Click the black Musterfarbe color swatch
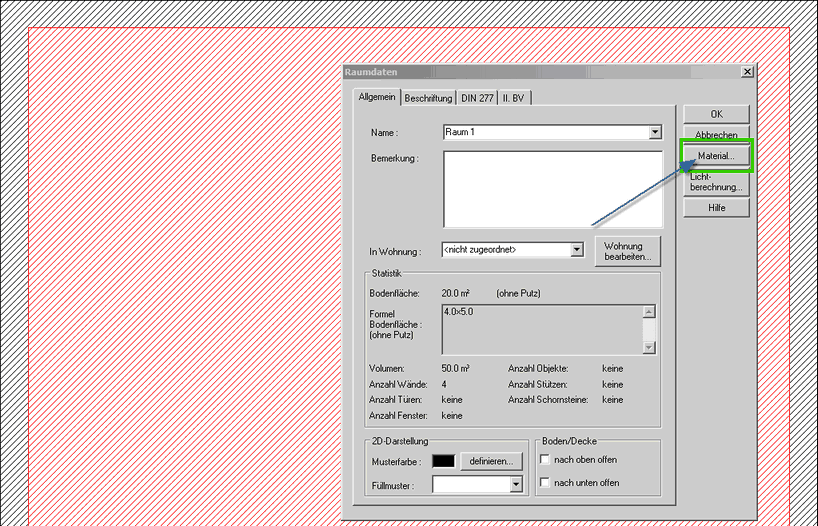818x526 pixels. tap(443, 461)
